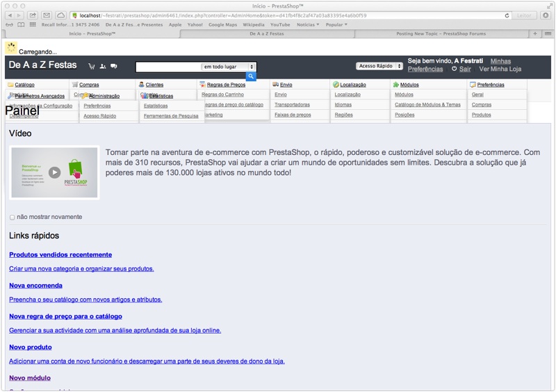556x392 pixels.
Task: Click 'Regras do Carrinho' submenu link
Action: 222,95
